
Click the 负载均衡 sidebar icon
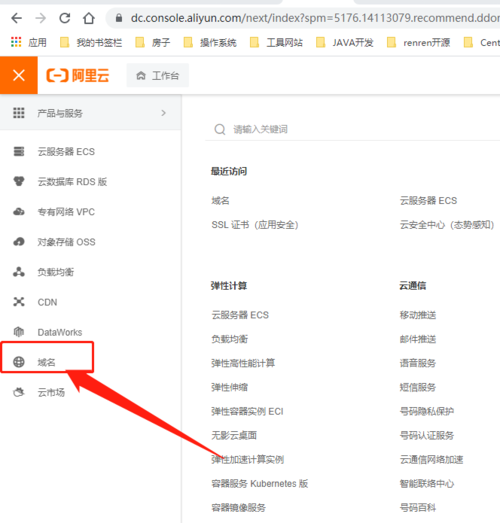pos(19,272)
